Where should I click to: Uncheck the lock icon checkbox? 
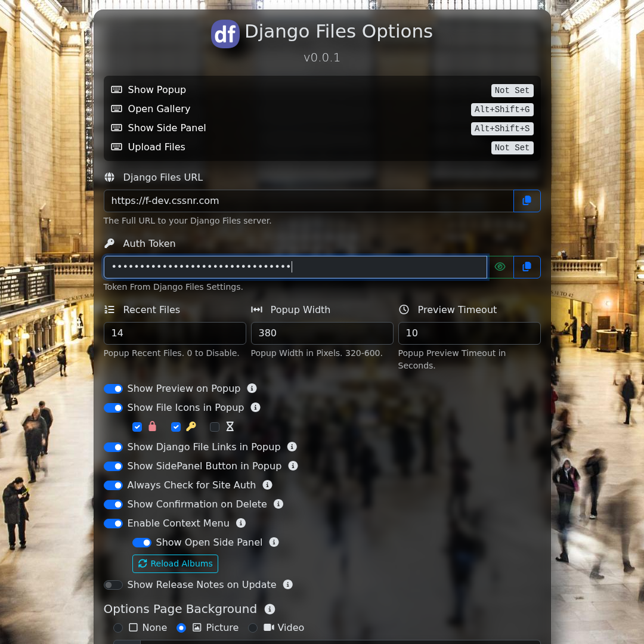coord(137,427)
